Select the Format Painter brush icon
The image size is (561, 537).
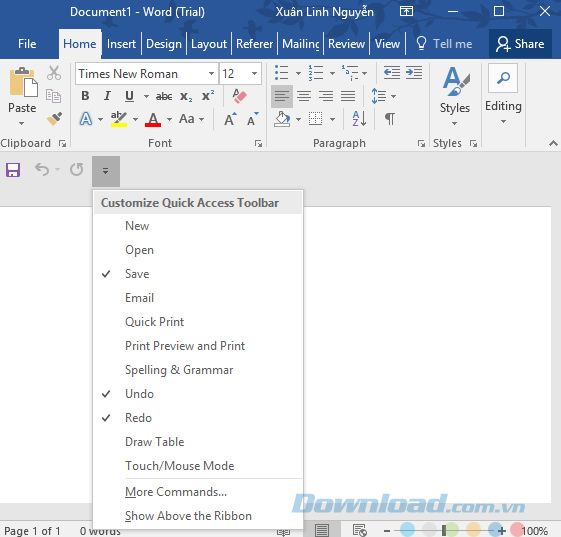(x=54, y=119)
